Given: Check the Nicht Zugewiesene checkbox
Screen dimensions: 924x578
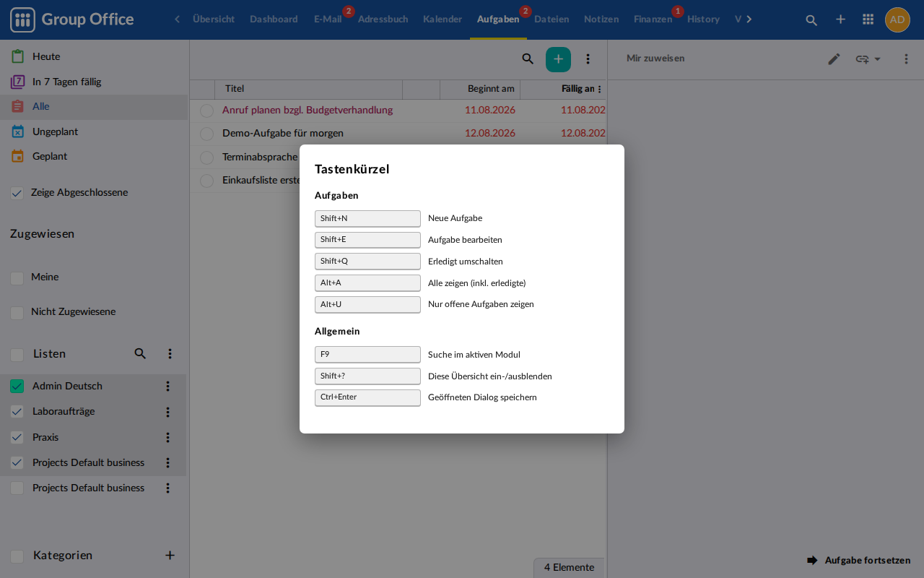Looking at the screenshot, I should (x=17, y=312).
